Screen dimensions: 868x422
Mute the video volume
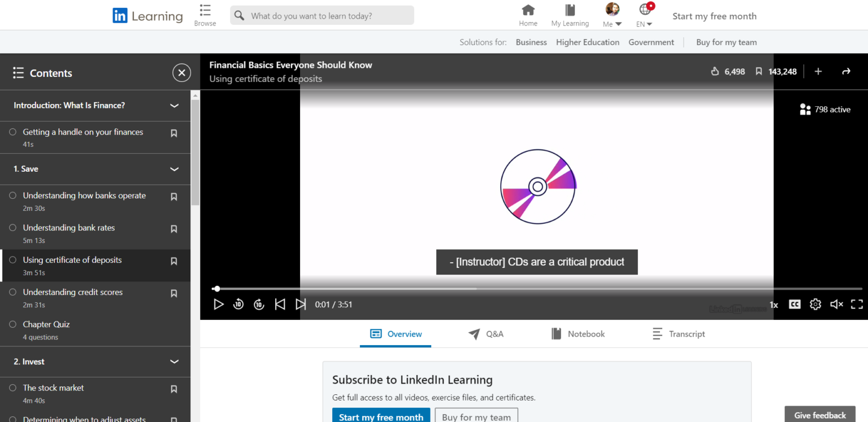(x=836, y=304)
